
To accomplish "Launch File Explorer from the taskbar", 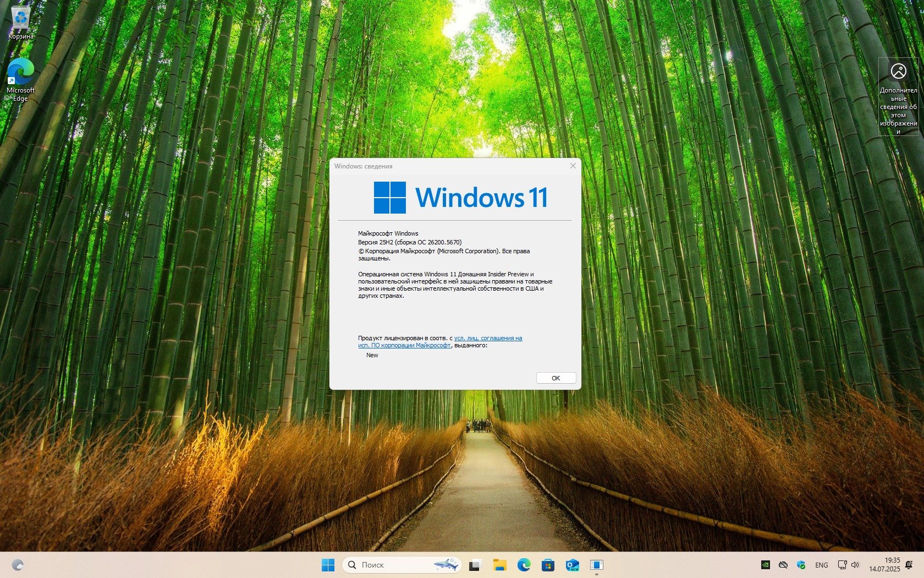I will coord(499,565).
